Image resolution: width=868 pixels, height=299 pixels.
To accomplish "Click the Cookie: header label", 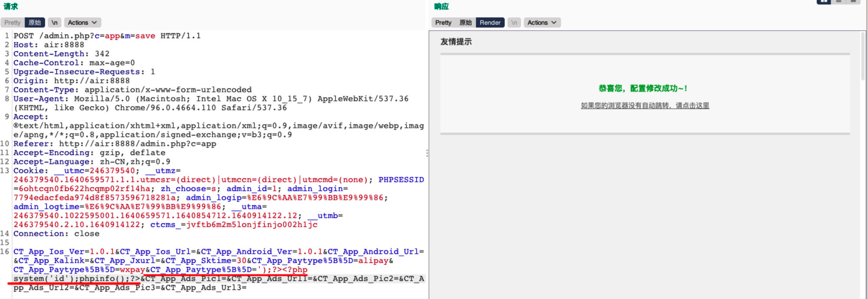I will [31, 171].
